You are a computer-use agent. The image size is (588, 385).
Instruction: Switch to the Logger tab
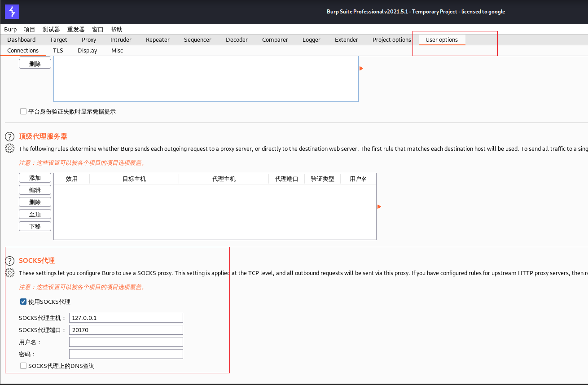point(312,39)
